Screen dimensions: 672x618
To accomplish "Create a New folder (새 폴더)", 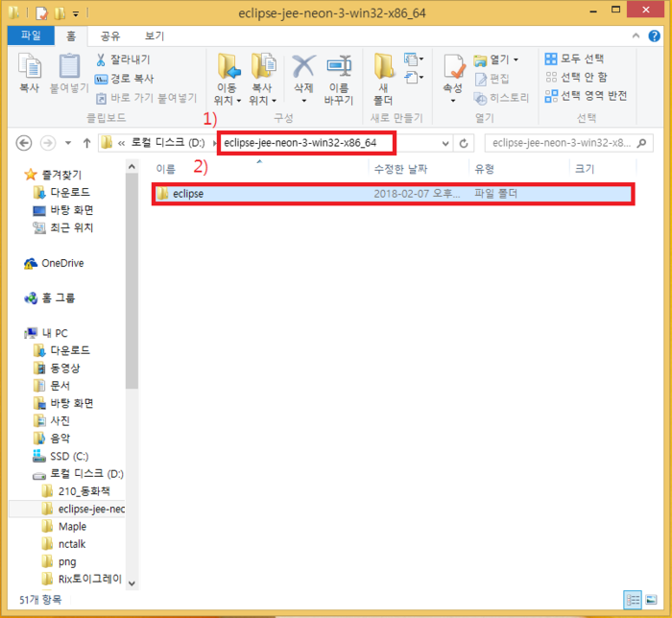I will [383, 80].
